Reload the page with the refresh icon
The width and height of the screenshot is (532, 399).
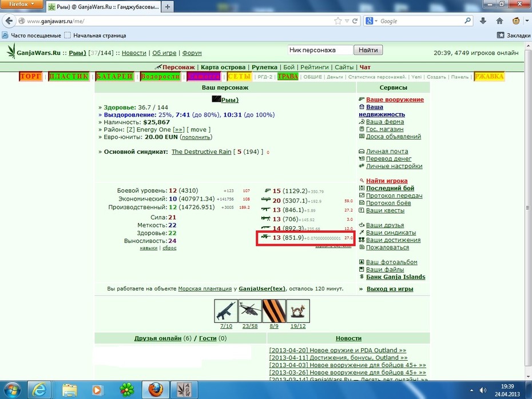[x=355, y=21]
